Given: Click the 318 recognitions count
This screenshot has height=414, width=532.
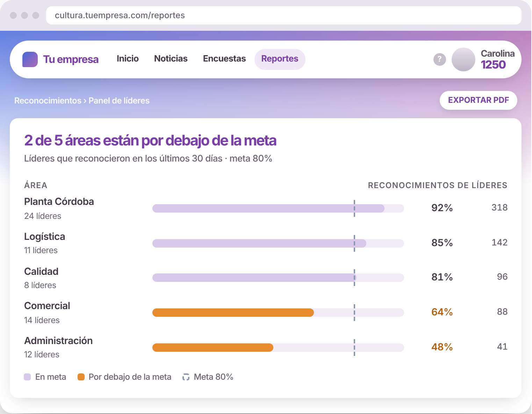Looking at the screenshot, I should pyautogui.click(x=499, y=208).
